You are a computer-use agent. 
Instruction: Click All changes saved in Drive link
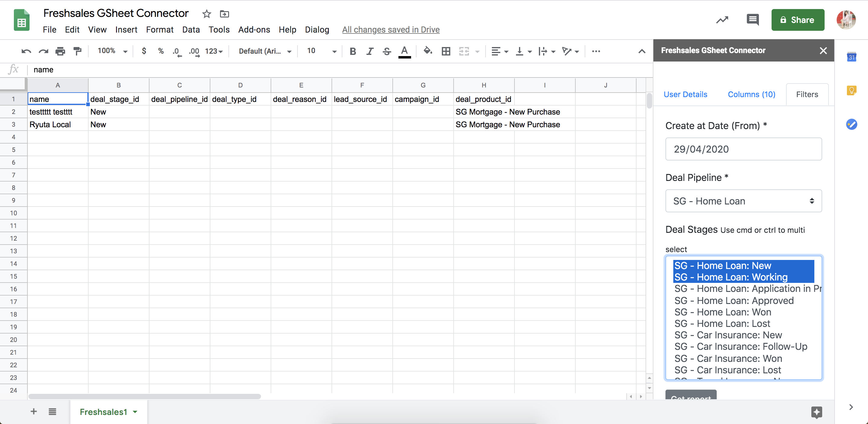[x=391, y=30]
